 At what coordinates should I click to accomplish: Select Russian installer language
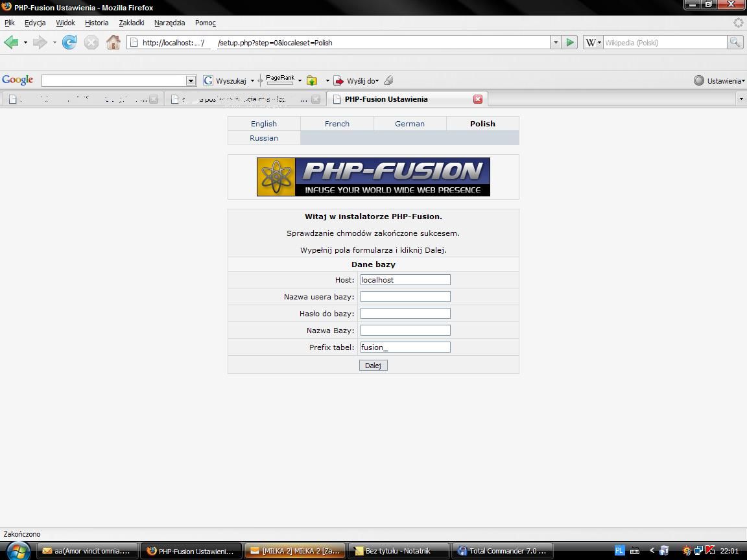264,137
